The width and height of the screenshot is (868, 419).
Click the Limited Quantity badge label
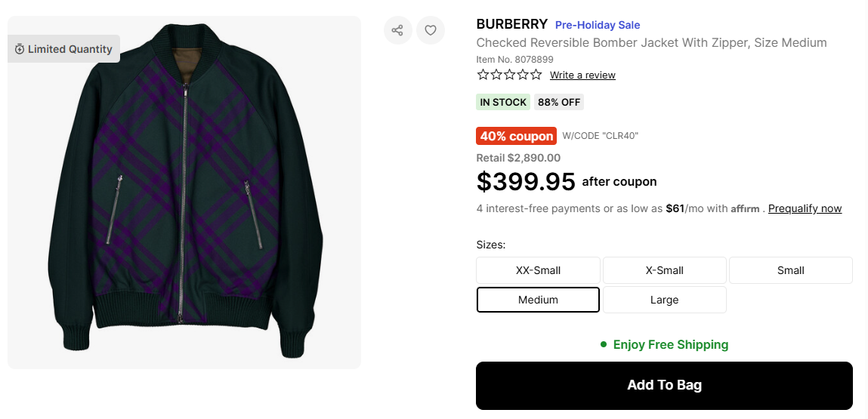click(x=70, y=49)
